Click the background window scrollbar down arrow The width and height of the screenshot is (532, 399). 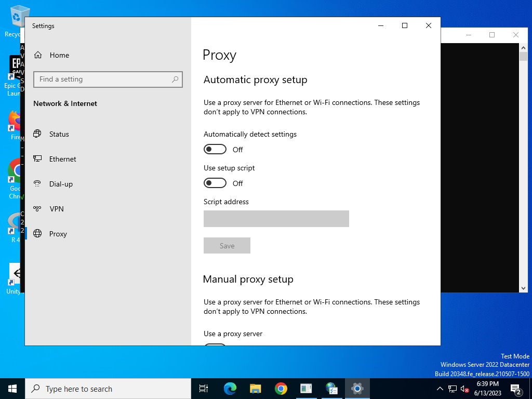pos(523,288)
